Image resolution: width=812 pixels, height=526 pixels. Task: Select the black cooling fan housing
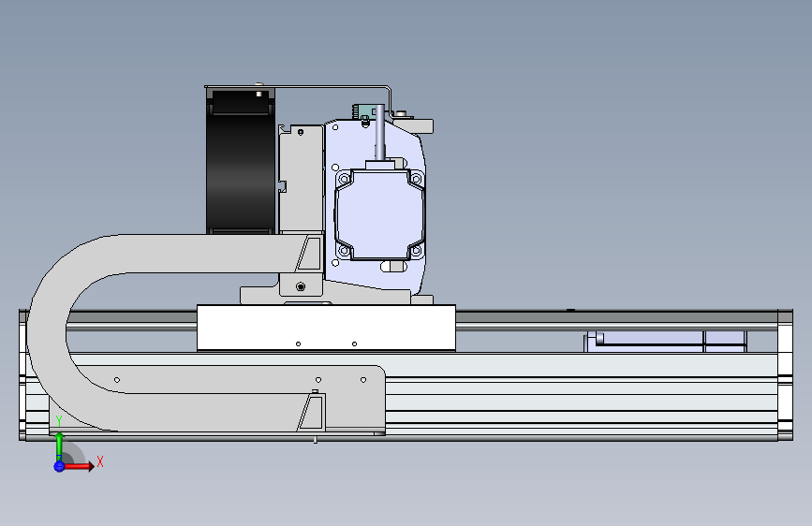(x=241, y=161)
